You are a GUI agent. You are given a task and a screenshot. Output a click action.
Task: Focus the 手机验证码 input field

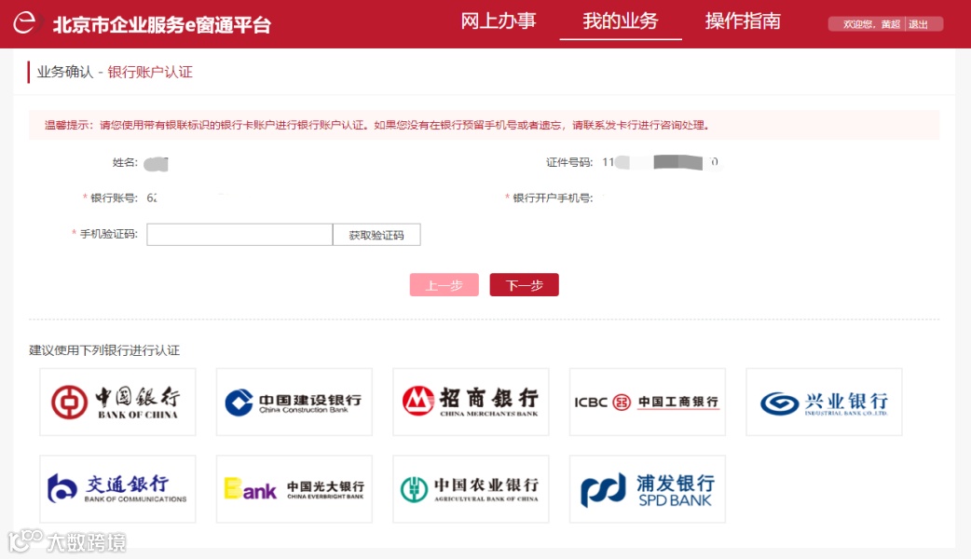click(x=239, y=235)
